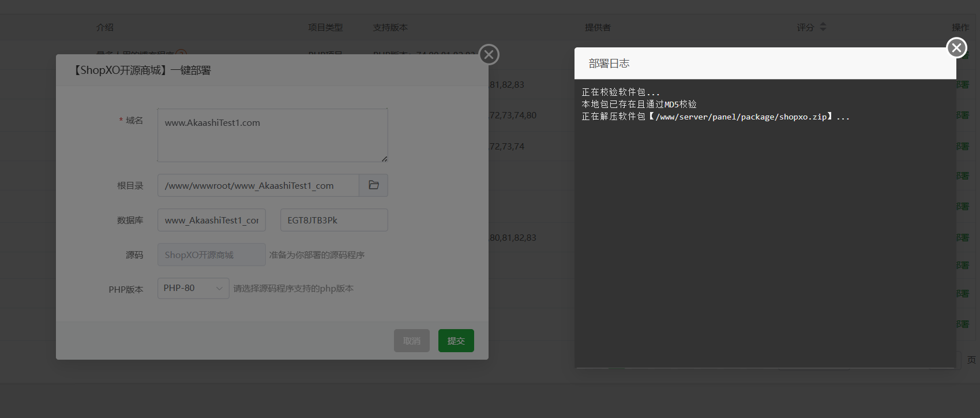The image size is (980, 418).
Task: Close the ShopXO 一键部署 dialog
Action: [489, 55]
